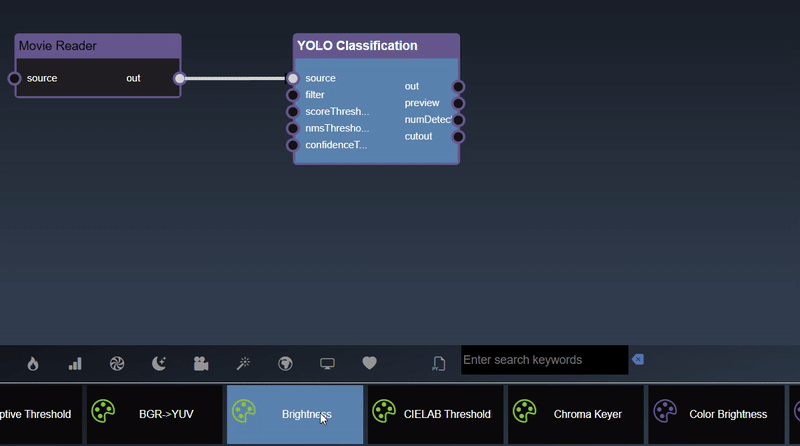Click the Movie Reader out port
The width and height of the screenshot is (800, 446).
pyautogui.click(x=180, y=78)
